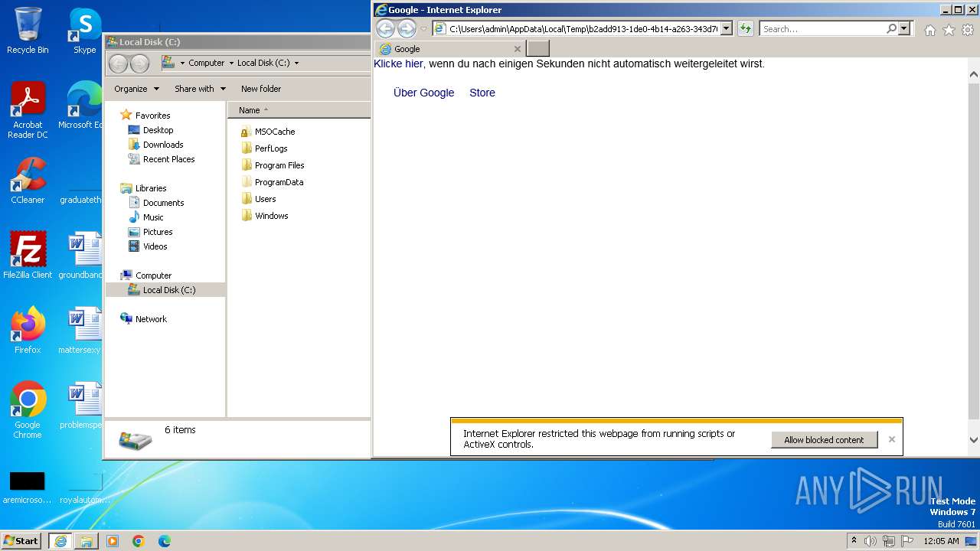Image resolution: width=980 pixels, height=551 pixels.
Task: Open Recycle Bin desktop icon
Action: coord(28,31)
